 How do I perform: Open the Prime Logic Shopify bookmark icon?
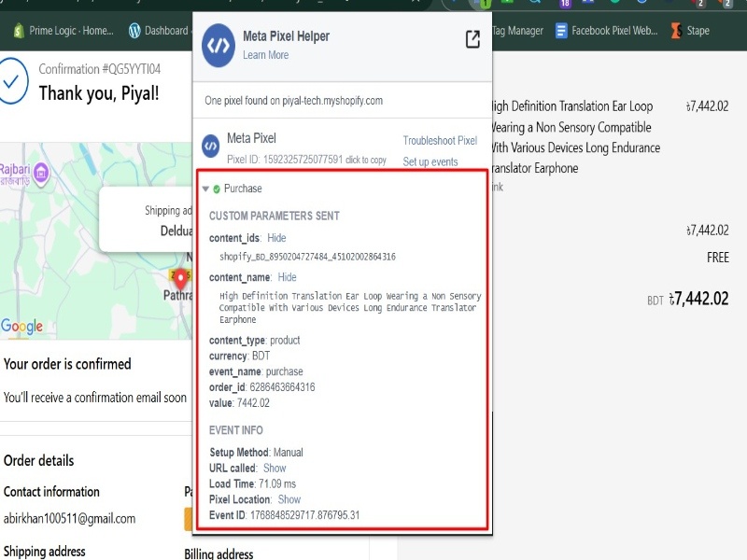tap(19, 31)
